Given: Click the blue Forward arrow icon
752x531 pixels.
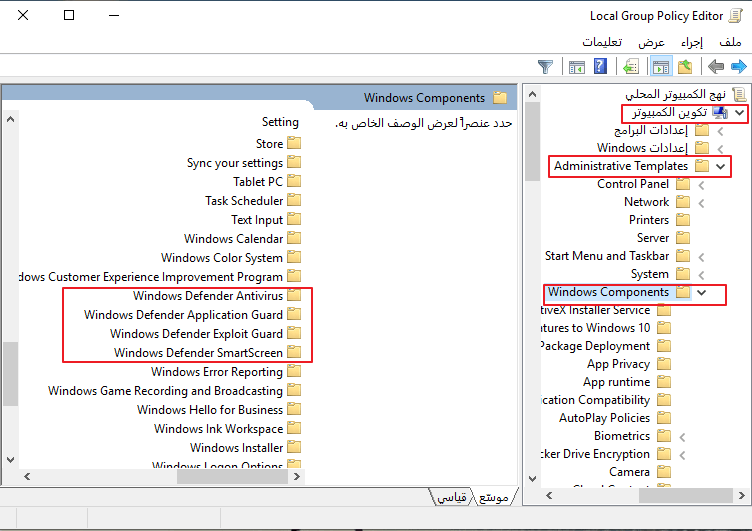Looking at the screenshot, I should [739, 66].
